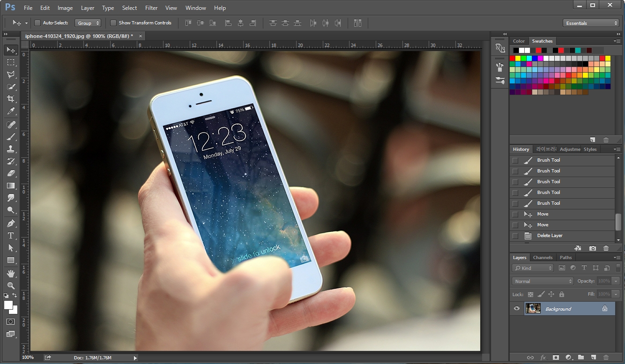Open the Add layer style fx menu
The height and width of the screenshot is (364, 625).
click(543, 357)
